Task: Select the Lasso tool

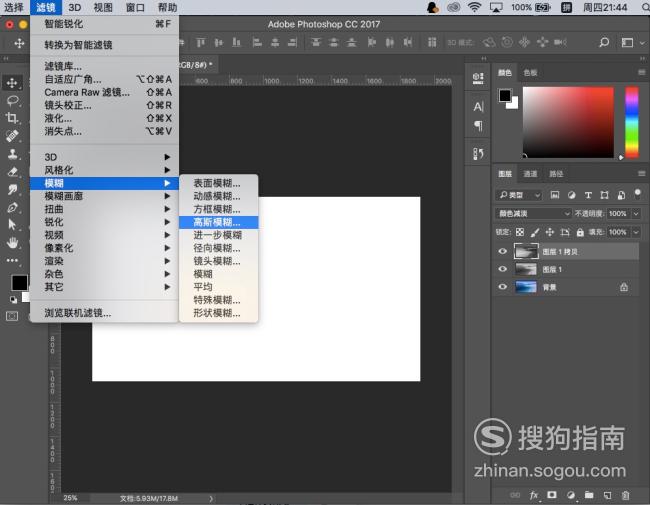Action: [x=12, y=100]
